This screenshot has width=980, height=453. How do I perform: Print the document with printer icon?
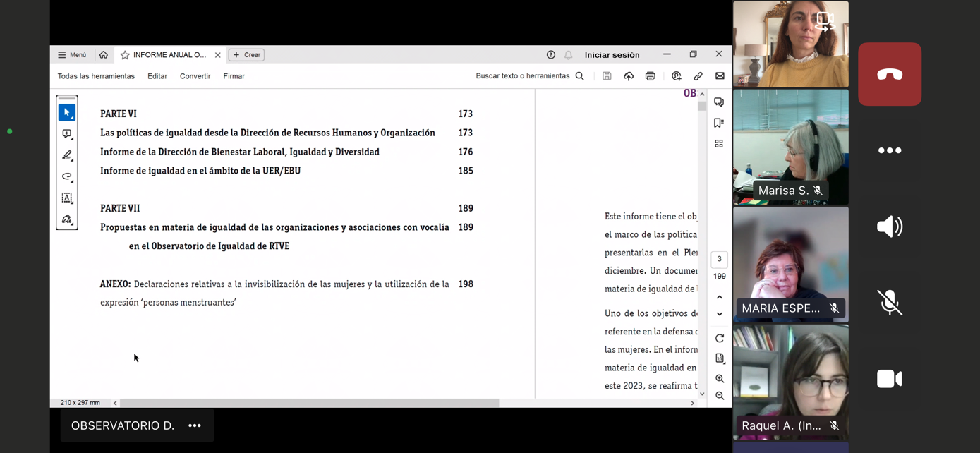pyautogui.click(x=651, y=76)
